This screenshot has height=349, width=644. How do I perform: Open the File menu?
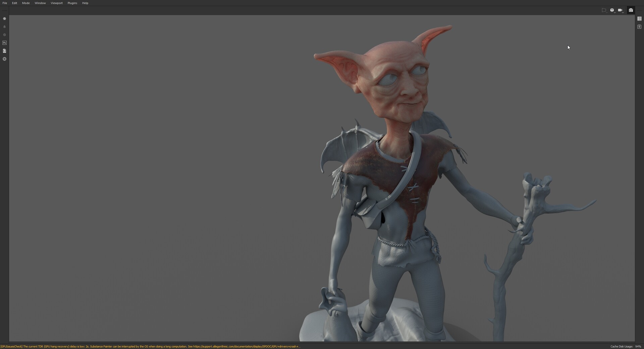pos(5,3)
